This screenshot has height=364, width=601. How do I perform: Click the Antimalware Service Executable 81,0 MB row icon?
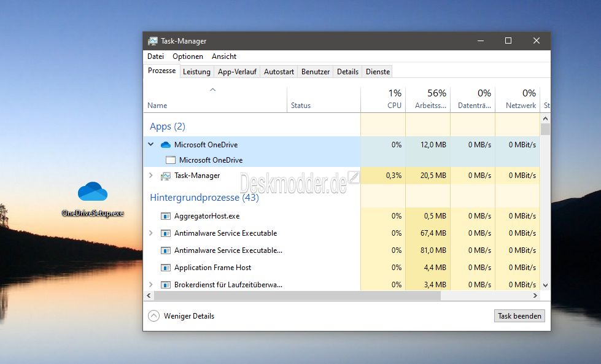(166, 250)
